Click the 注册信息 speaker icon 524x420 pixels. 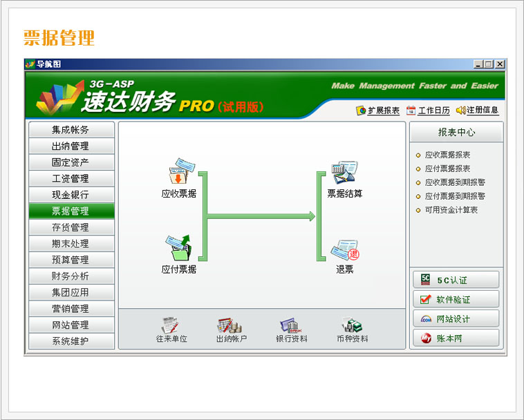point(461,110)
